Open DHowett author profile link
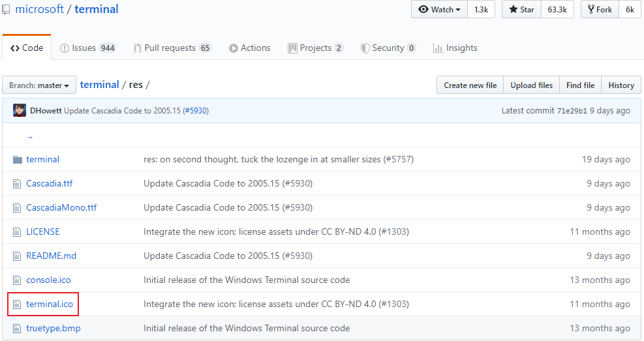This screenshot has width=644, height=341. tap(46, 111)
